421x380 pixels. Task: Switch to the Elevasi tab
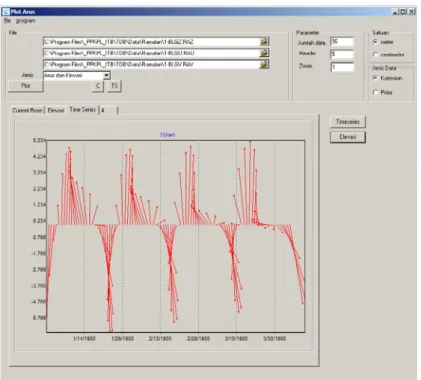click(56, 110)
